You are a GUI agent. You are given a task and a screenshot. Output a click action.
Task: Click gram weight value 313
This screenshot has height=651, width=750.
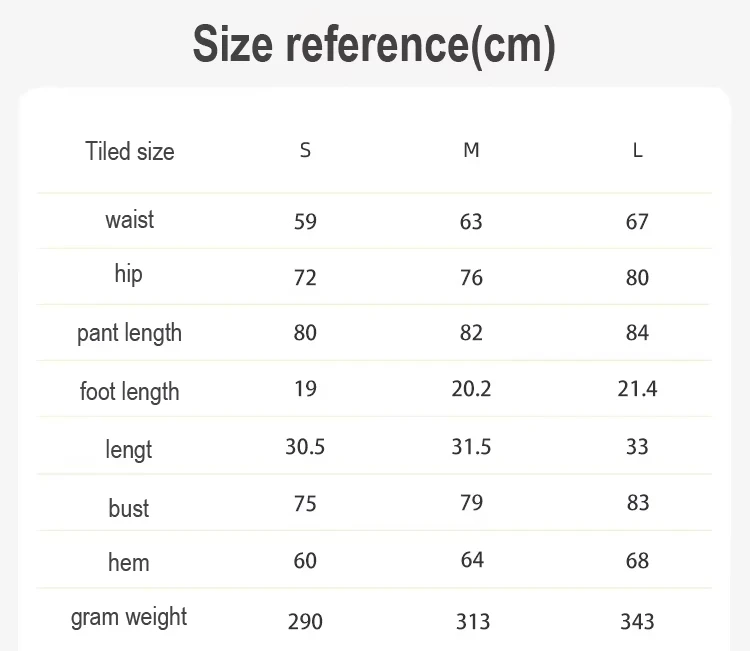[x=473, y=622]
